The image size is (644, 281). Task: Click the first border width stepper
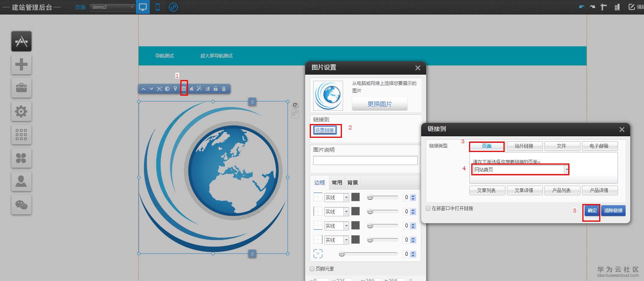tap(413, 198)
